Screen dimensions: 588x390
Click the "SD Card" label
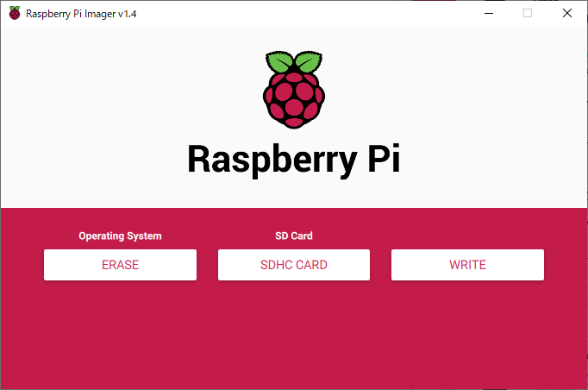[293, 236]
